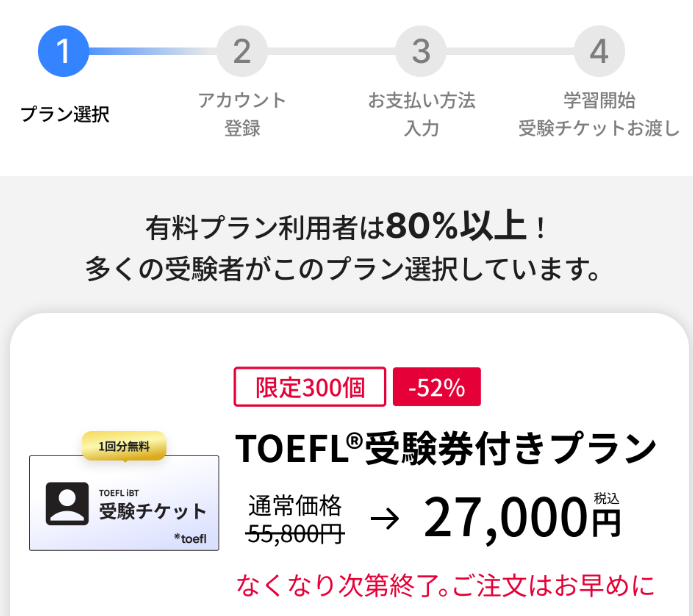
Task: Click step 3 circle for payment method
Action: (421, 51)
